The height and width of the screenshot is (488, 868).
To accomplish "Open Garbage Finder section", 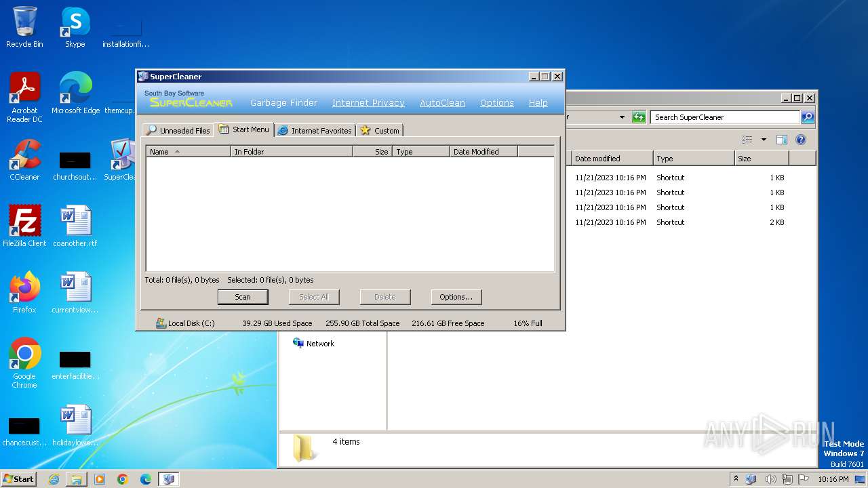I will (283, 103).
